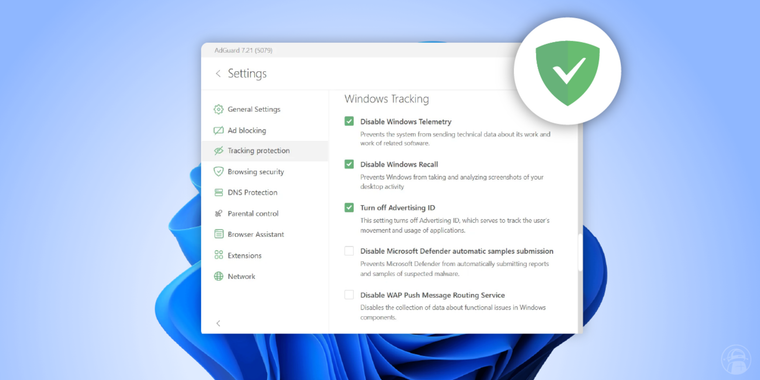Click the Windows Tracking heading
The width and height of the screenshot is (760, 380).
click(x=386, y=99)
